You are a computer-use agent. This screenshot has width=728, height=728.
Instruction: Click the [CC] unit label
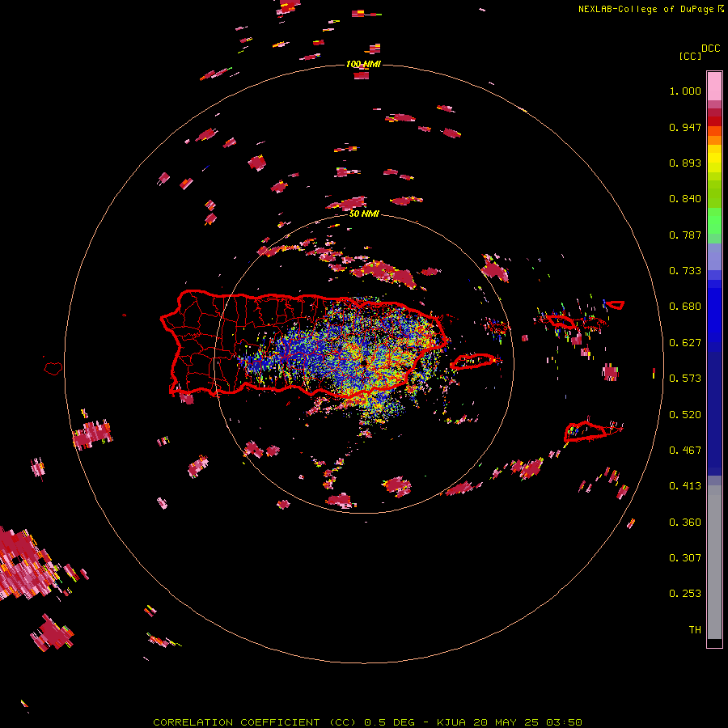coord(690,56)
